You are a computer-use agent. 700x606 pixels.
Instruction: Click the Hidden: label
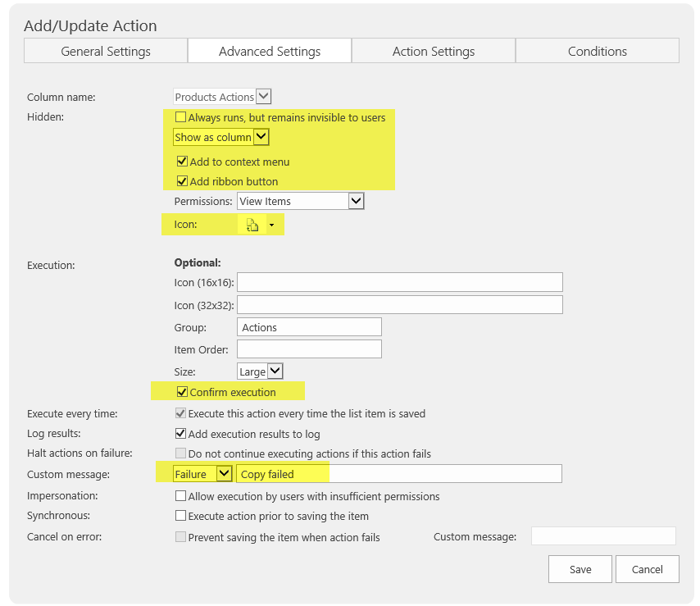(x=46, y=117)
